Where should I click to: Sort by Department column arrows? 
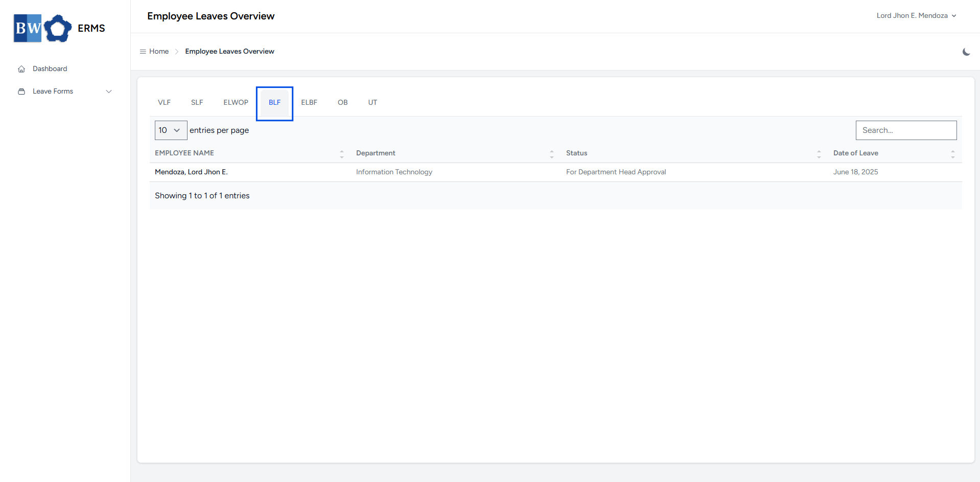click(552, 154)
